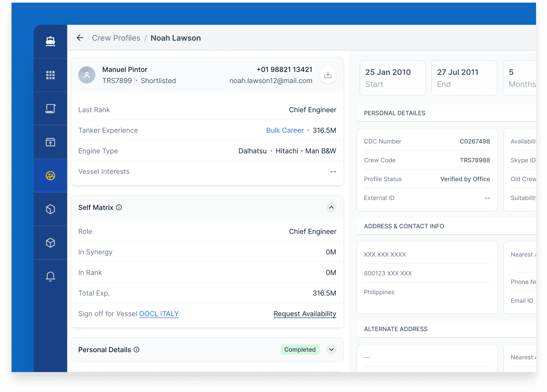The height and width of the screenshot is (392, 547).
Task: Click the ship logo icon in sidebar
Action: [50, 42]
